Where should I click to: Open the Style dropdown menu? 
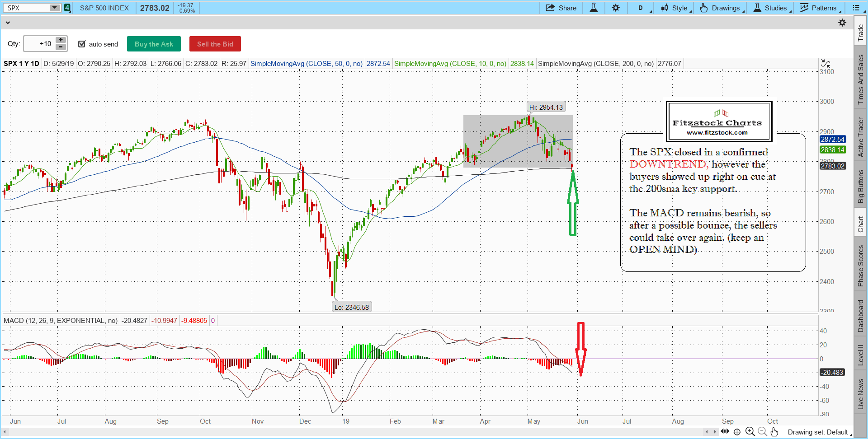pyautogui.click(x=676, y=8)
